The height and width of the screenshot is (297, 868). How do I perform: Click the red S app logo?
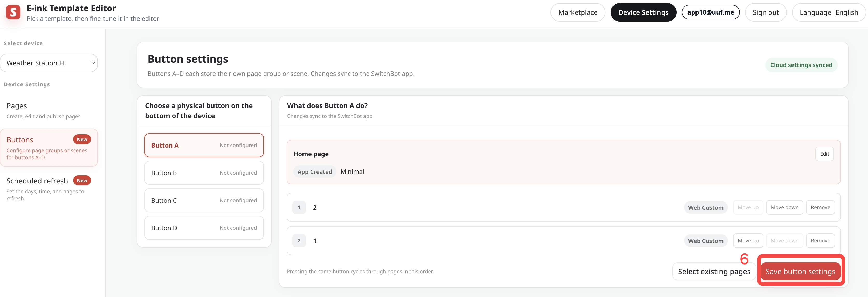click(x=13, y=12)
